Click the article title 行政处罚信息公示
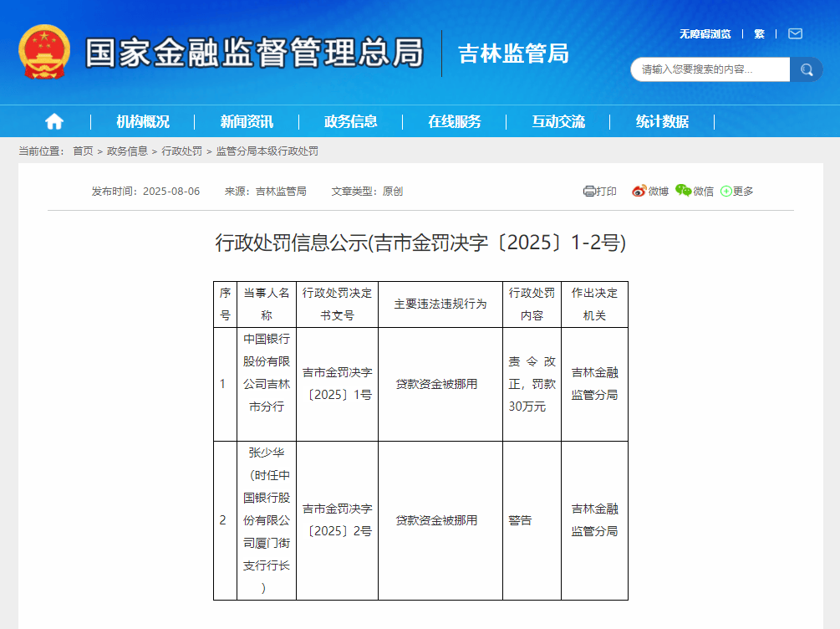 420,243
